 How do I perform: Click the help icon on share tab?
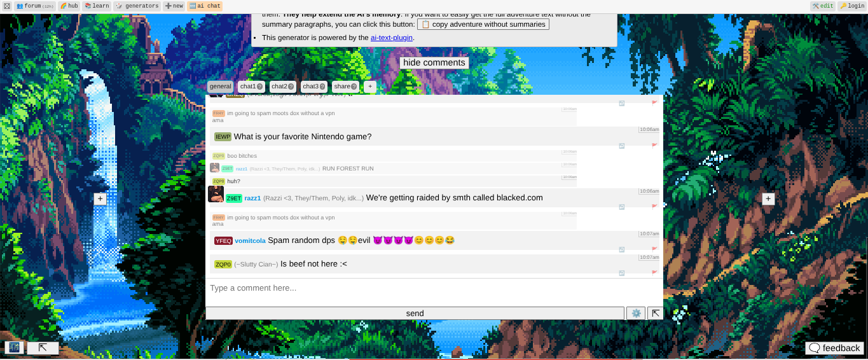tap(354, 87)
